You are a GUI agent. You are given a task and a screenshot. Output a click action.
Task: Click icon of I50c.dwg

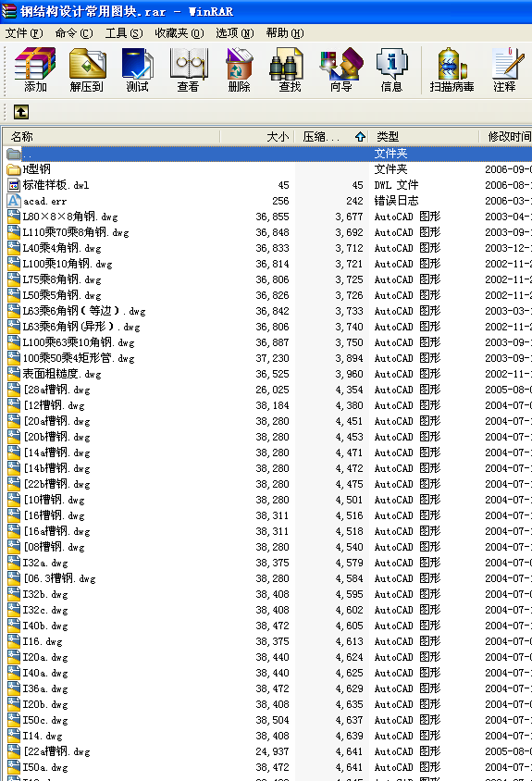(14, 720)
